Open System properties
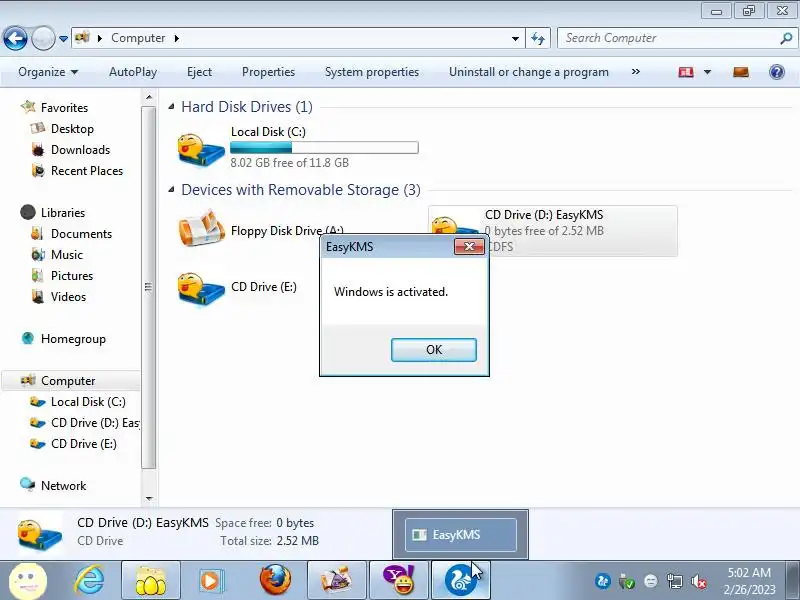Image resolution: width=800 pixels, height=600 pixels. click(372, 72)
